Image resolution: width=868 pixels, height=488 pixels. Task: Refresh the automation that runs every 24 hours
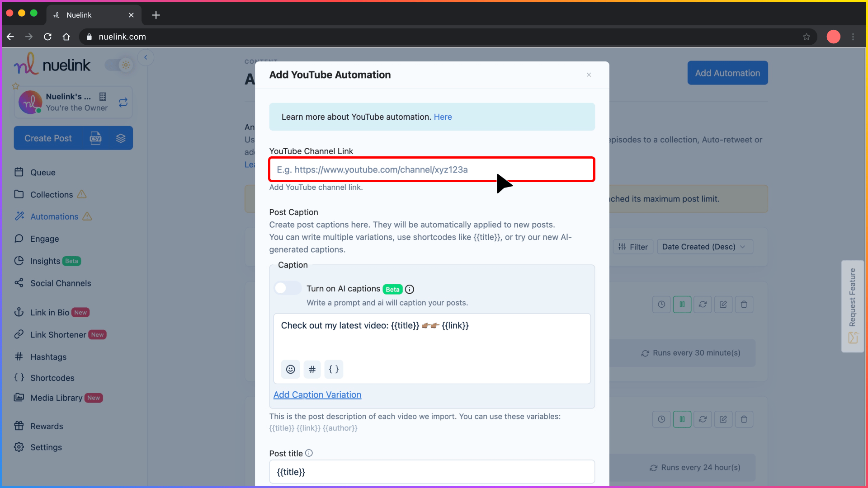703,419
